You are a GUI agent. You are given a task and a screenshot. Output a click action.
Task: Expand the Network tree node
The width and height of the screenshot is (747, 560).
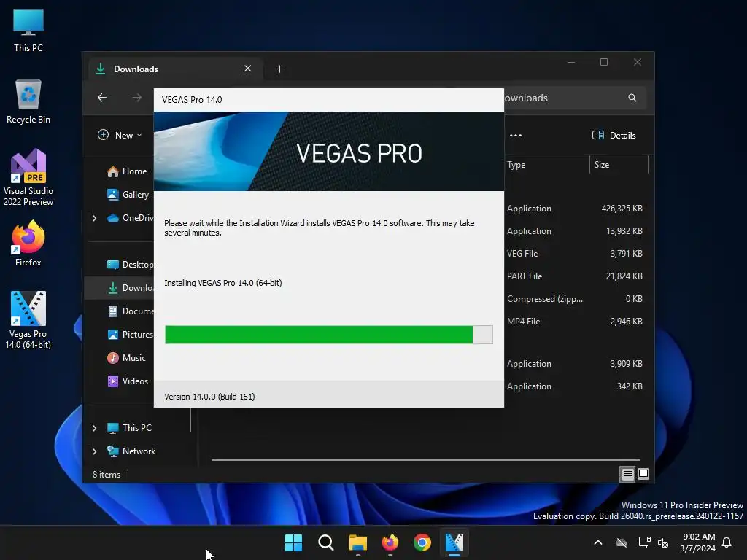[x=94, y=451]
